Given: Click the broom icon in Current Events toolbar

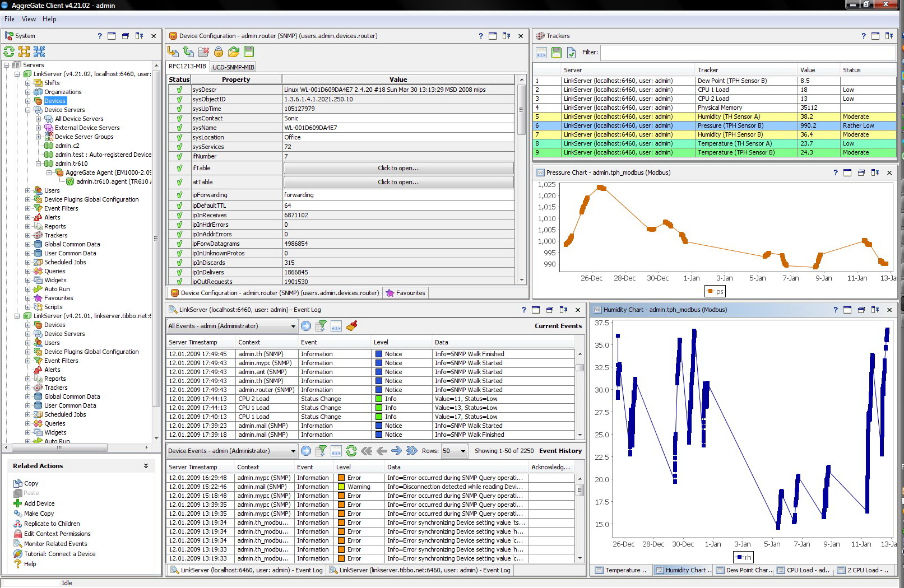Looking at the screenshot, I should [x=351, y=326].
